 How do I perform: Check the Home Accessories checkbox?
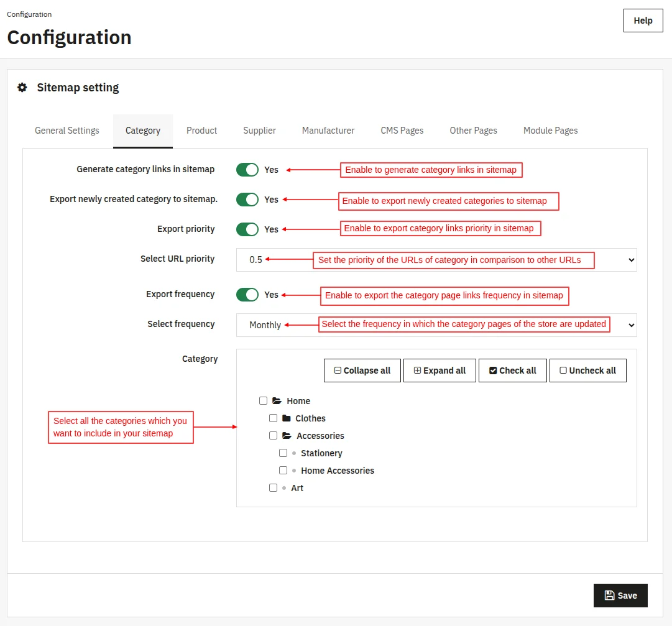283,471
